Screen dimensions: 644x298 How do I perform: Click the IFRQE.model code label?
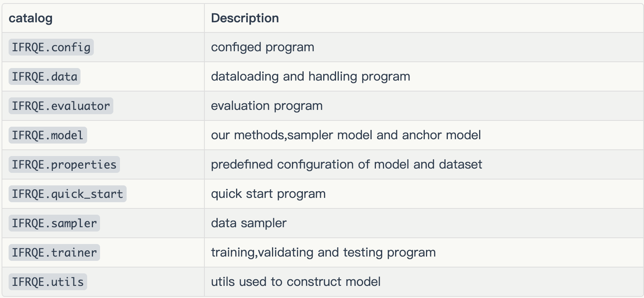(x=48, y=135)
